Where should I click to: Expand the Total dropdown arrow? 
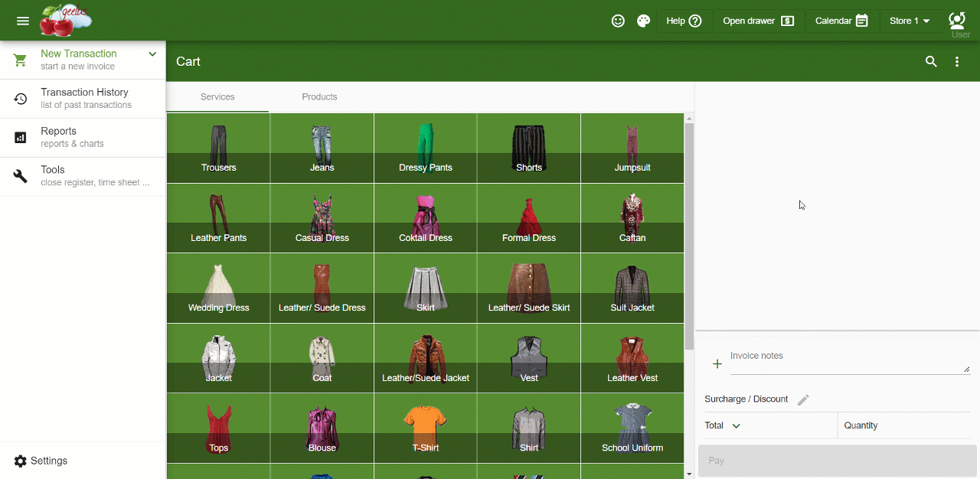(x=737, y=426)
